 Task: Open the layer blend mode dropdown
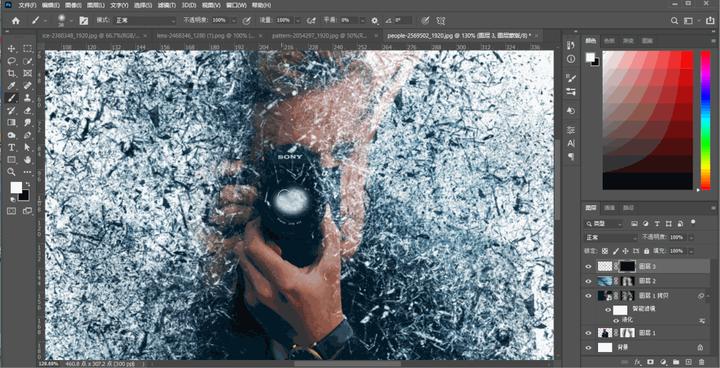[611, 238]
